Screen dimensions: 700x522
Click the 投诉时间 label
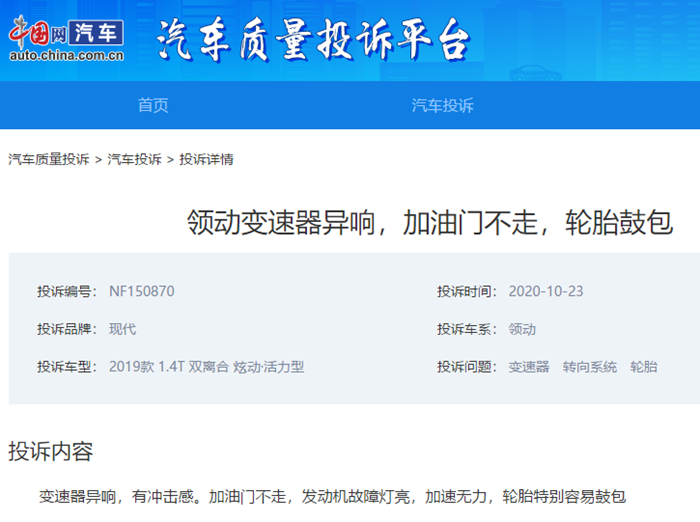pos(467,291)
